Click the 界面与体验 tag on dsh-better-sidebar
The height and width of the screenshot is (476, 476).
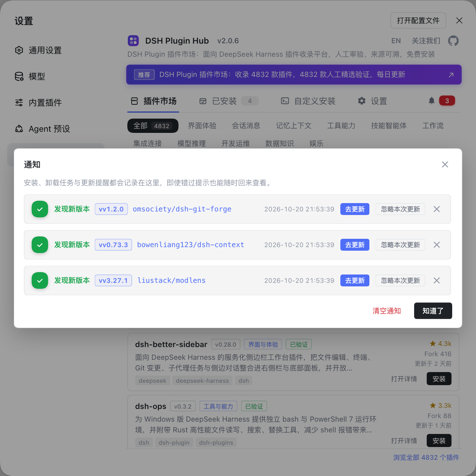click(263, 345)
